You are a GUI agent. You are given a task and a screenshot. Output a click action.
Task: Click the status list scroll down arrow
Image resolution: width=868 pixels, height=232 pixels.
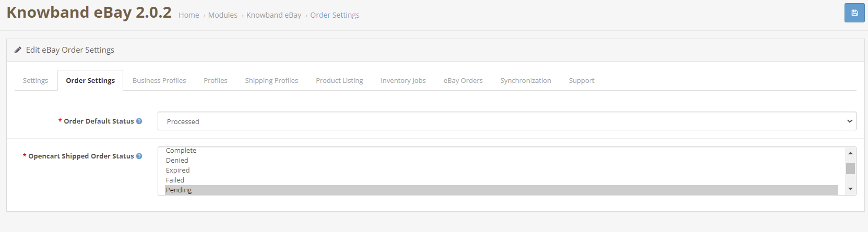pyautogui.click(x=850, y=189)
